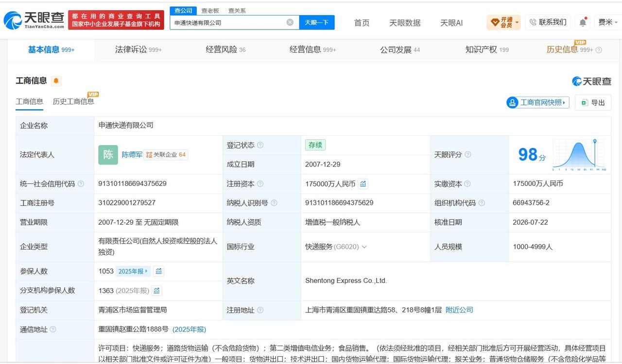622x364 pixels.
Task: Open 经营风险 tab
Action: click(x=225, y=50)
